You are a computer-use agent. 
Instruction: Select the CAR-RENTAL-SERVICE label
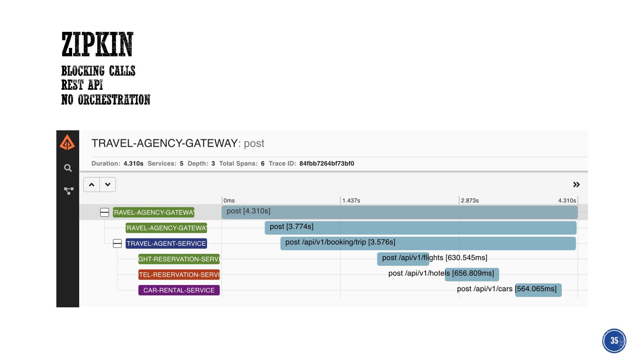[179, 290]
